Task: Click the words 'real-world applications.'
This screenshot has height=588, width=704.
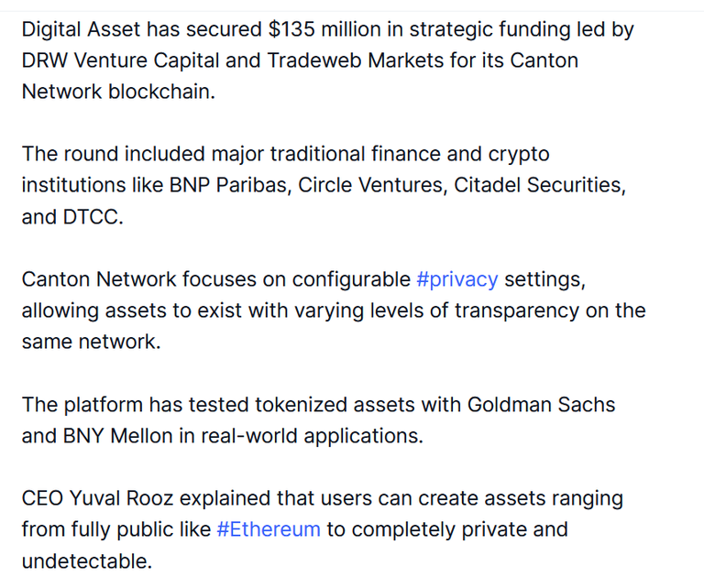Action: pos(312,436)
